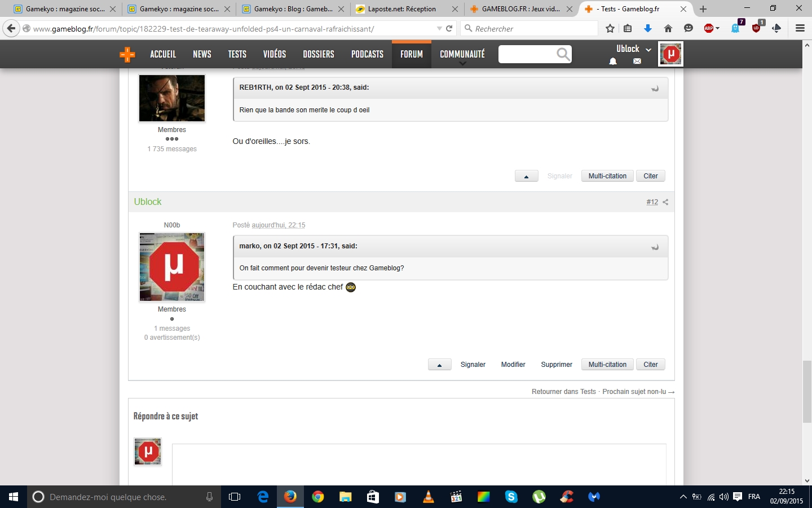Viewport: 812px width, 508px height.
Task: Click the site search magnifier icon
Action: (563, 54)
